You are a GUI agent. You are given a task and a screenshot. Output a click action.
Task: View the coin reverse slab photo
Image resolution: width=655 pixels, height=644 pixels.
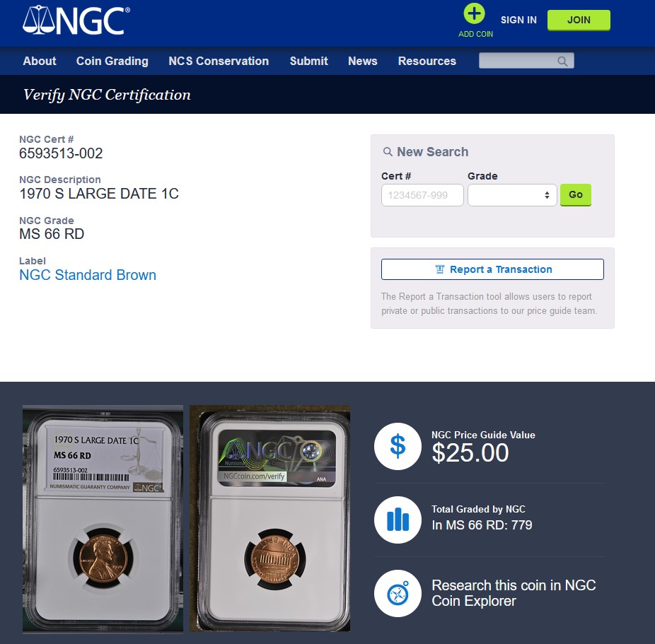click(x=270, y=518)
